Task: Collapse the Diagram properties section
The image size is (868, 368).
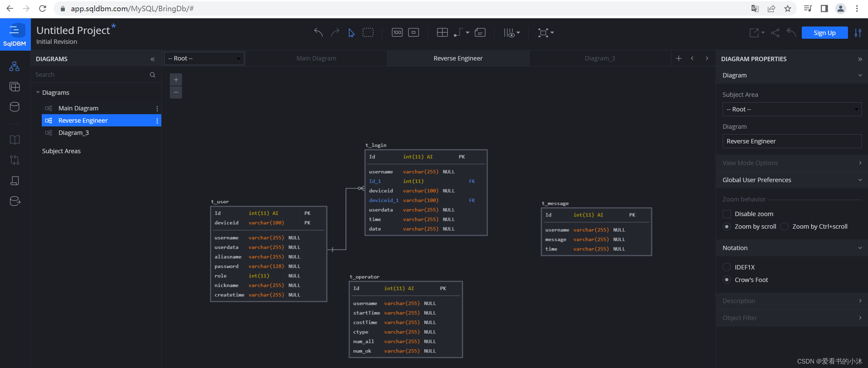Action: tap(792, 75)
